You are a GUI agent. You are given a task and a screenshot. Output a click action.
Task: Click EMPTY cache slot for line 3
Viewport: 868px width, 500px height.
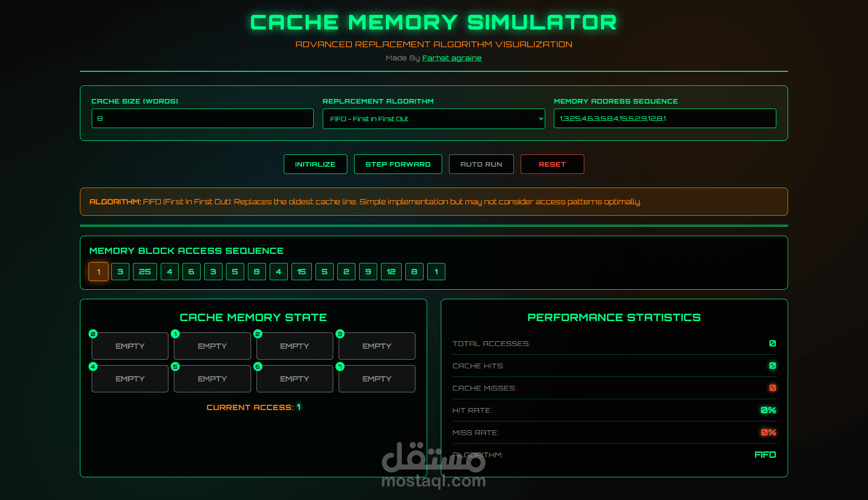point(377,346)
